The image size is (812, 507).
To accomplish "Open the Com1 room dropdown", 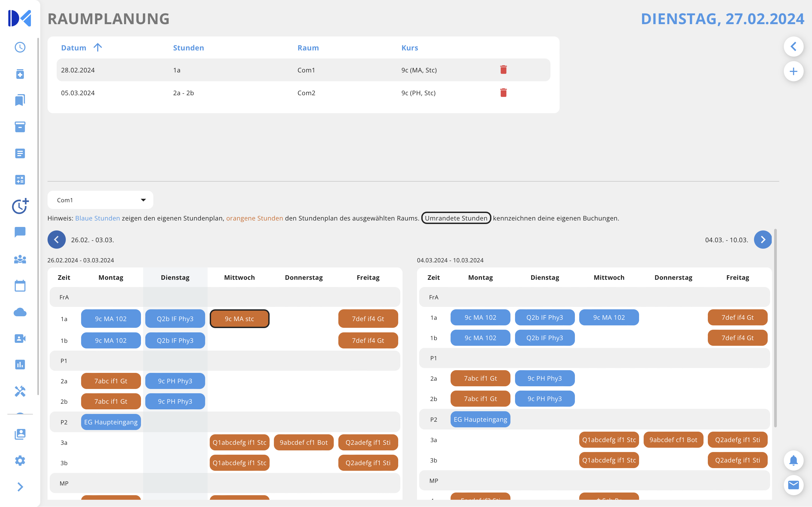I will tap(100, 200).
